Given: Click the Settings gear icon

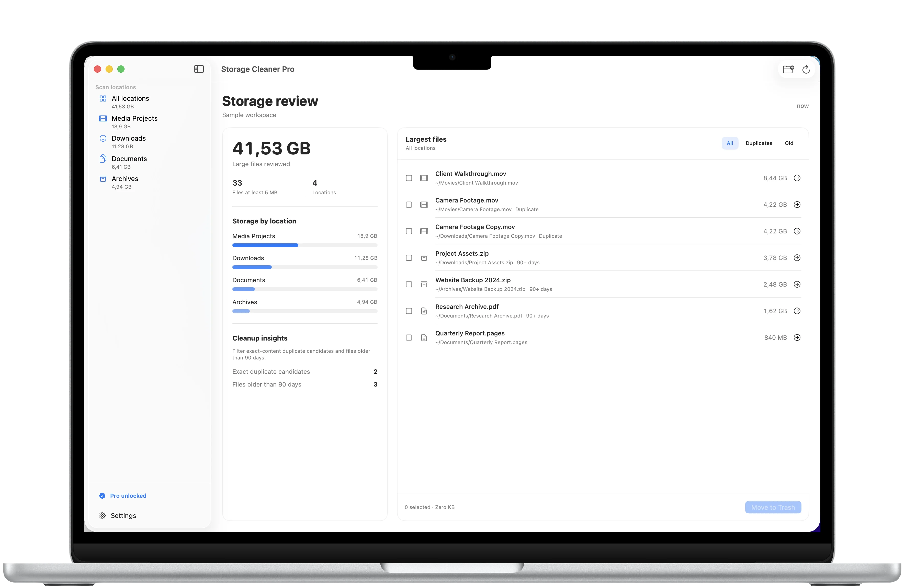Looking at the screenshot, I should click(x=102, y=515).
